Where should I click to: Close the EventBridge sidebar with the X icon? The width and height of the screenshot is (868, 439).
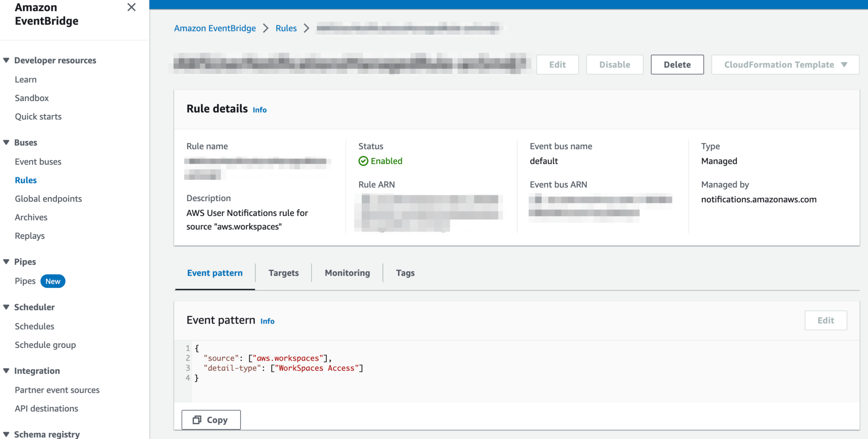click(131, 7)
